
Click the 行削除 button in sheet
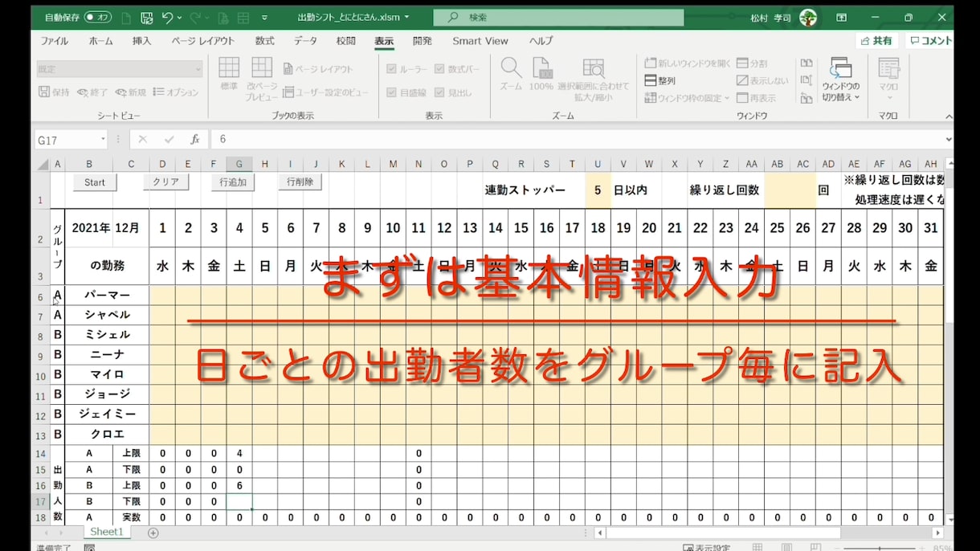point(300,182)
